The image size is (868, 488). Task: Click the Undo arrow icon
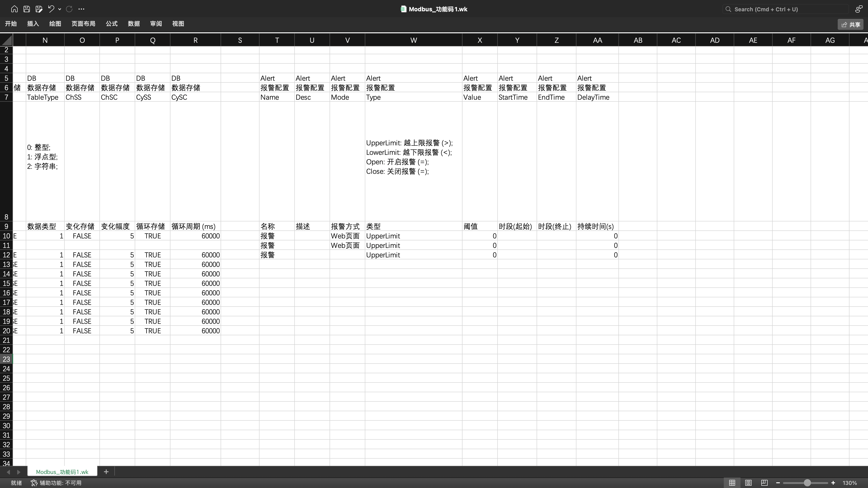[51, 9]
